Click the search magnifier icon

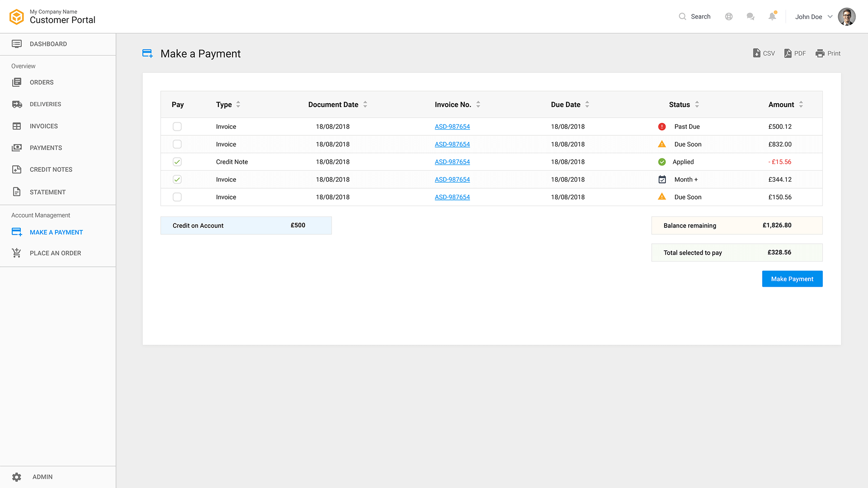tap(682, 16)
